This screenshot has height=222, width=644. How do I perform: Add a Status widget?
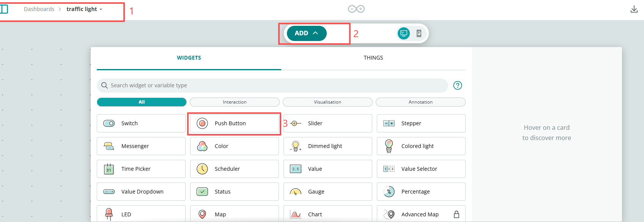[235, 192]
